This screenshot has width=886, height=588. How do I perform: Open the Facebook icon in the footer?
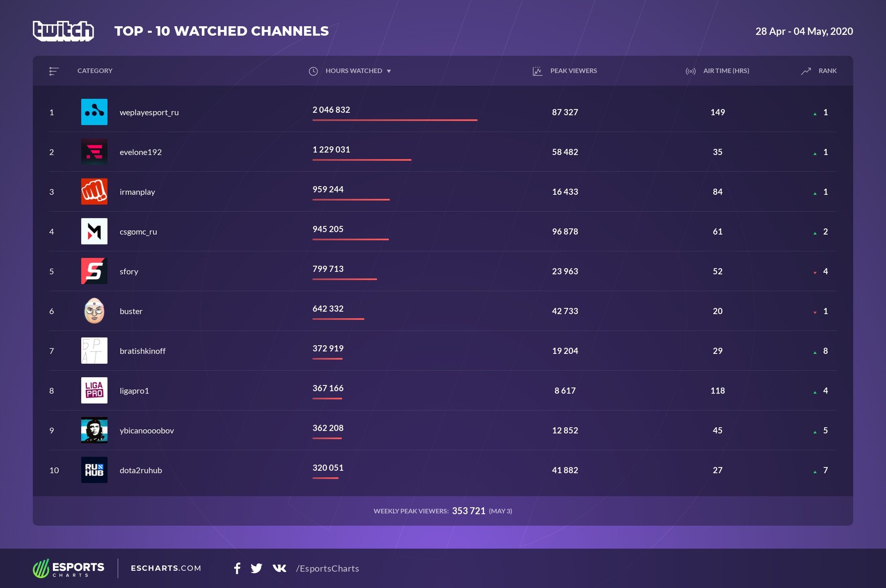click(x=237, y=568)
